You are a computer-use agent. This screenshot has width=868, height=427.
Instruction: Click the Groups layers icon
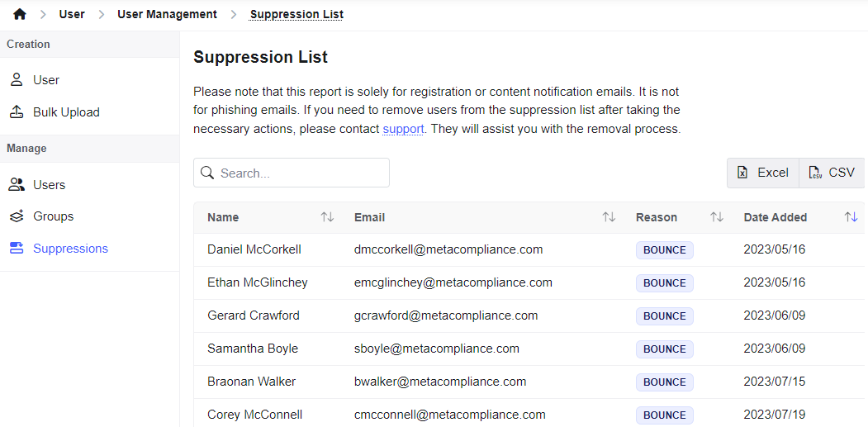click(x=17, y=216)
